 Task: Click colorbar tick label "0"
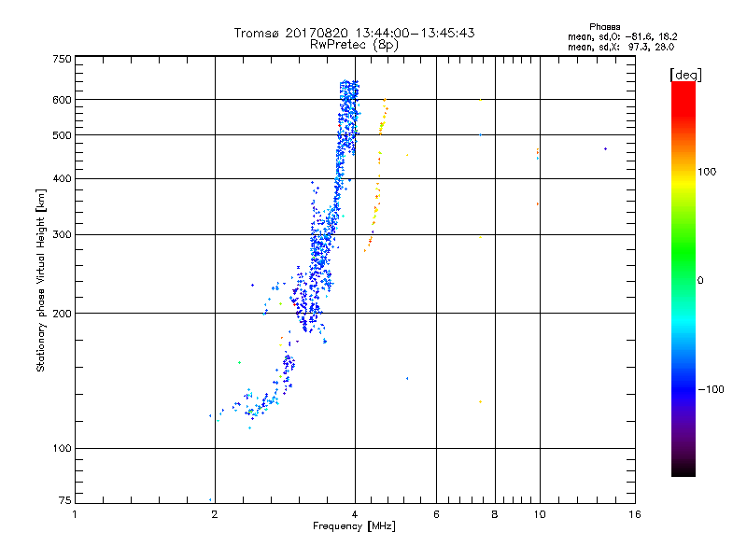click(x=700, y=281)
